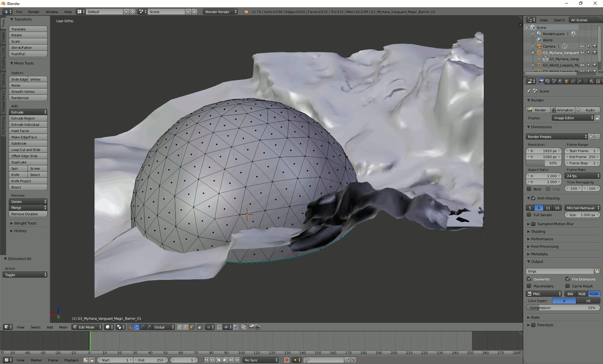Toggle limit selection to visible icon
603x364 pixels.
coord(200,327)
